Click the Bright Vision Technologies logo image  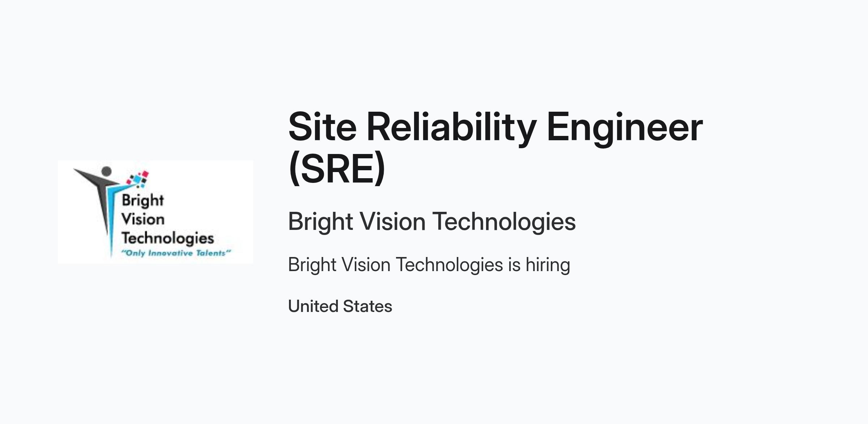(x=156, y=212)
